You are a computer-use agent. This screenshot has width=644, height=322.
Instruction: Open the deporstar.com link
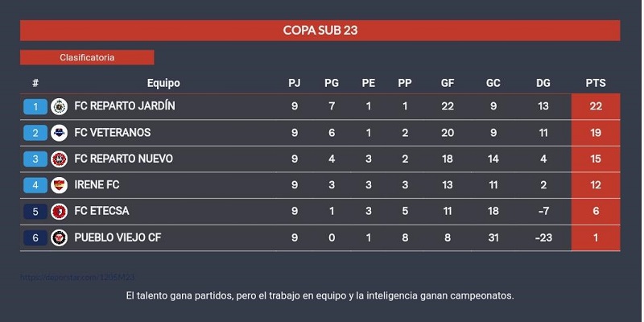(x=77, y=278)
